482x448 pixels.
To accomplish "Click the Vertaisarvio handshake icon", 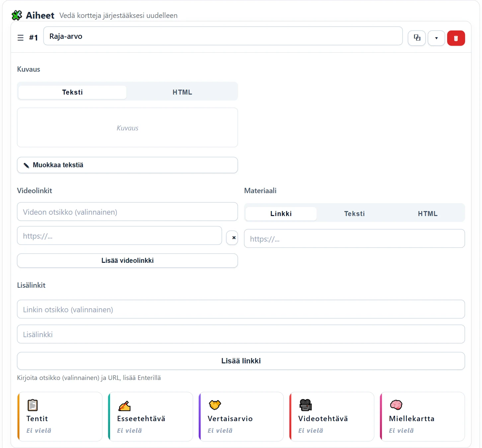I will click(x=215, y=405).
